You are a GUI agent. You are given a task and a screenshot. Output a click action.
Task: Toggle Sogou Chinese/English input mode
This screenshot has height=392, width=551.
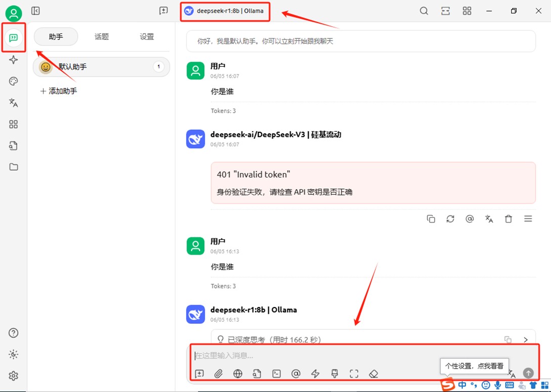click(x=463, y=385)
